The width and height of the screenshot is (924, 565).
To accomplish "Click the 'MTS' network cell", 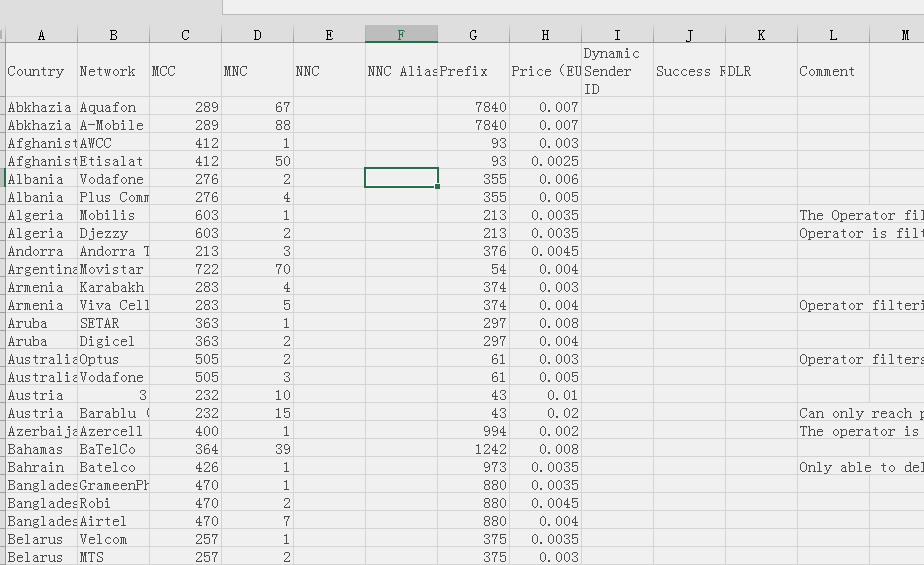I will pyautogui.click(x=113, y=557).
